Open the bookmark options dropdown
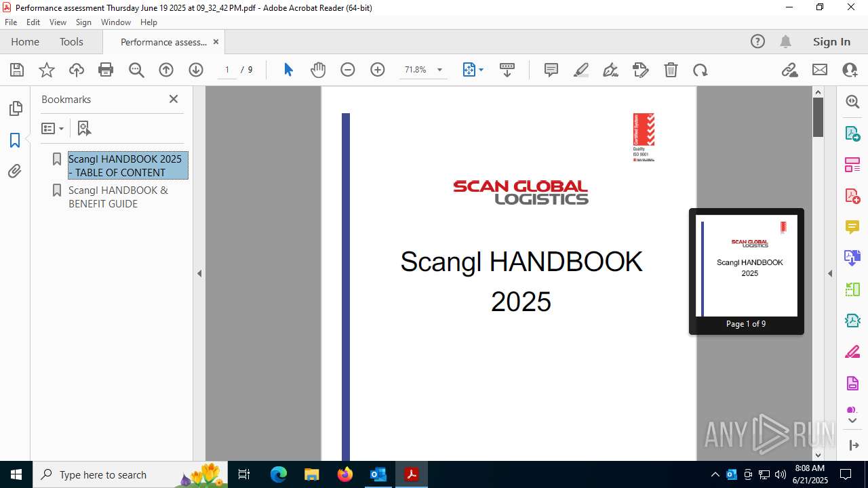Image resolution: width=868 pixels, height=488 pixels. [x=52, y=128]
